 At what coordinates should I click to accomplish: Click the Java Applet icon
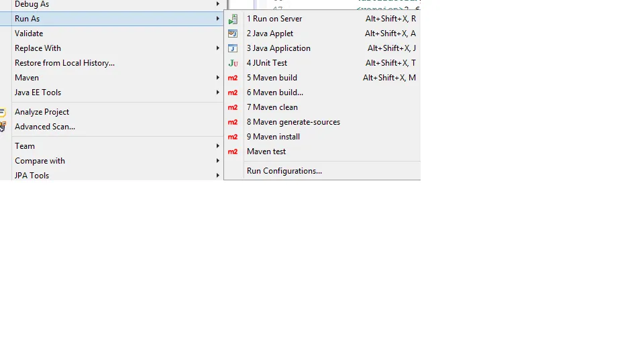[233, 34]
